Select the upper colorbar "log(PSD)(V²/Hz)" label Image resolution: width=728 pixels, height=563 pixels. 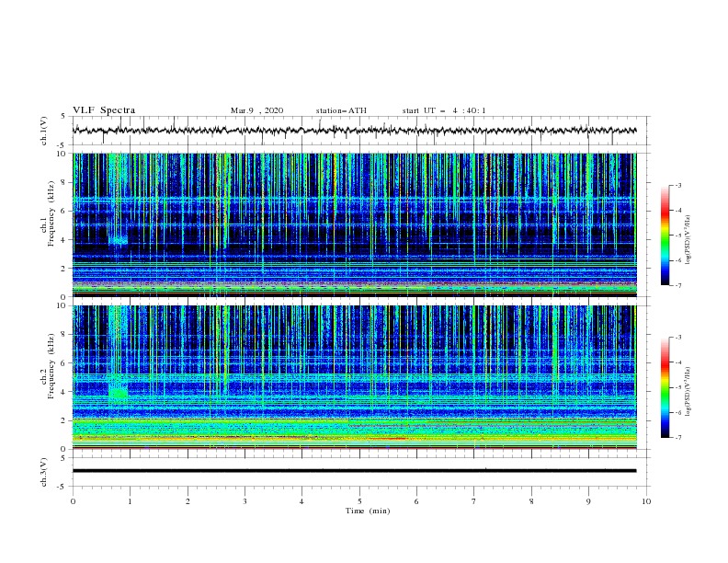[688, 240]
